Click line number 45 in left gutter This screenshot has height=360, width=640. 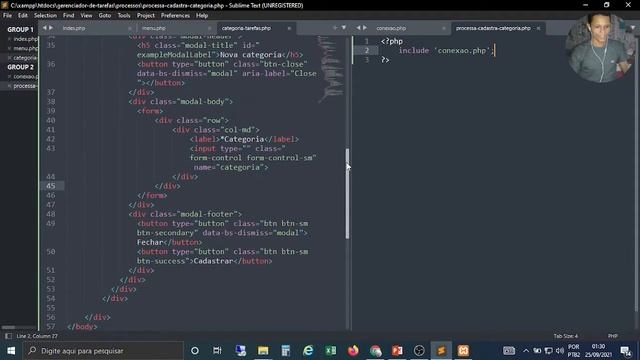coord(51,186)
